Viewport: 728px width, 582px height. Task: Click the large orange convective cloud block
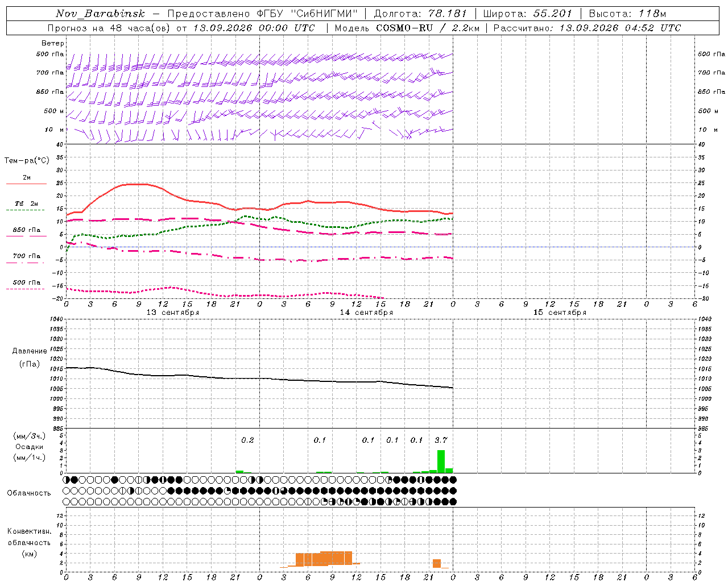click(x=324, y=559)
